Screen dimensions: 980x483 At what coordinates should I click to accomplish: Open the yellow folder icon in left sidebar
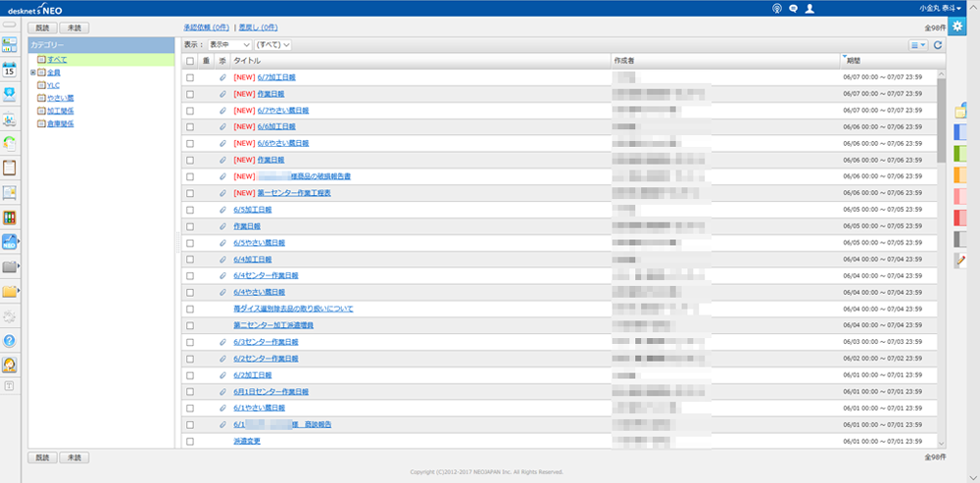click(x=9, y=291)
